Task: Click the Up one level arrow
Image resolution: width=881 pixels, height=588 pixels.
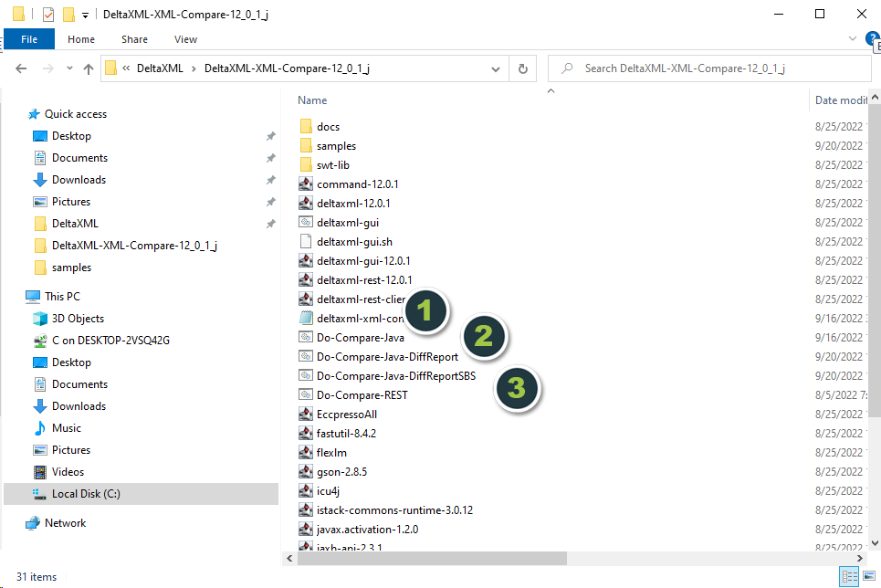Action: [89, 68]
